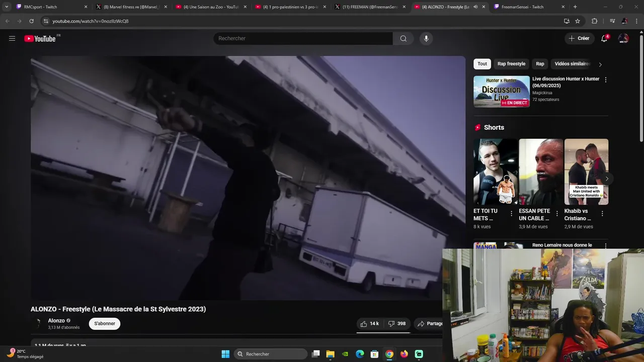View site information icon beside URL
The height and width of the screenshot is (362, 644).
coord(46,21)
